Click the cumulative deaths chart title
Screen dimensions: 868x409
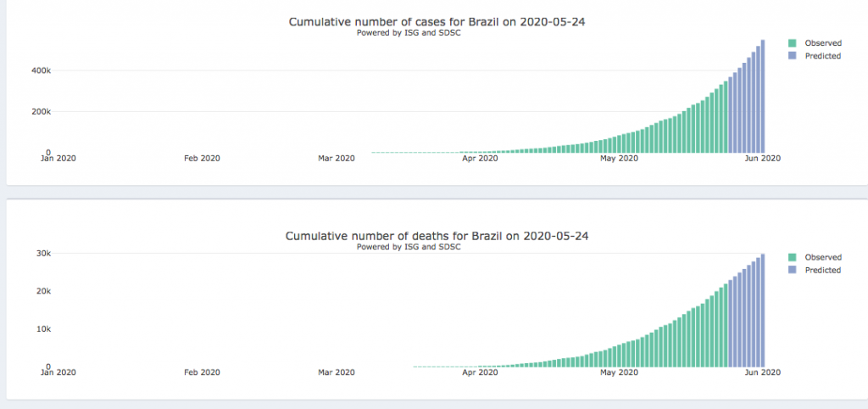tap(437, 236)
